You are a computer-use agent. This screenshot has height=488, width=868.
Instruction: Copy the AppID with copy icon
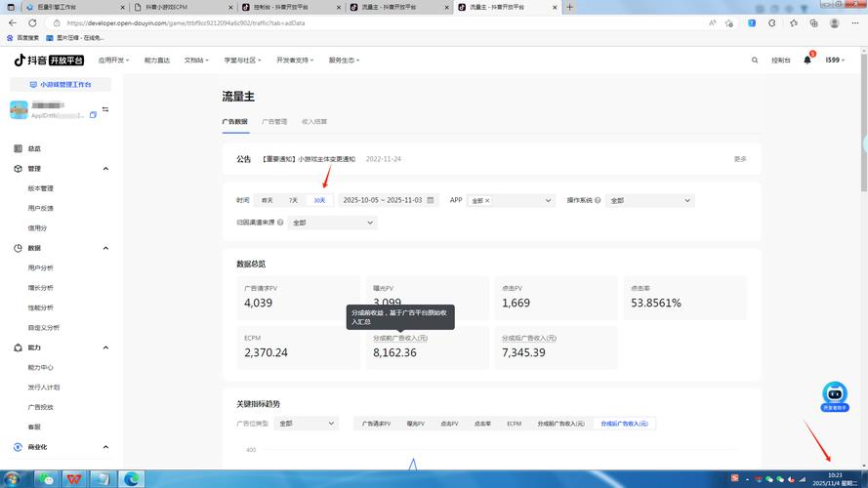click(93, 115)
